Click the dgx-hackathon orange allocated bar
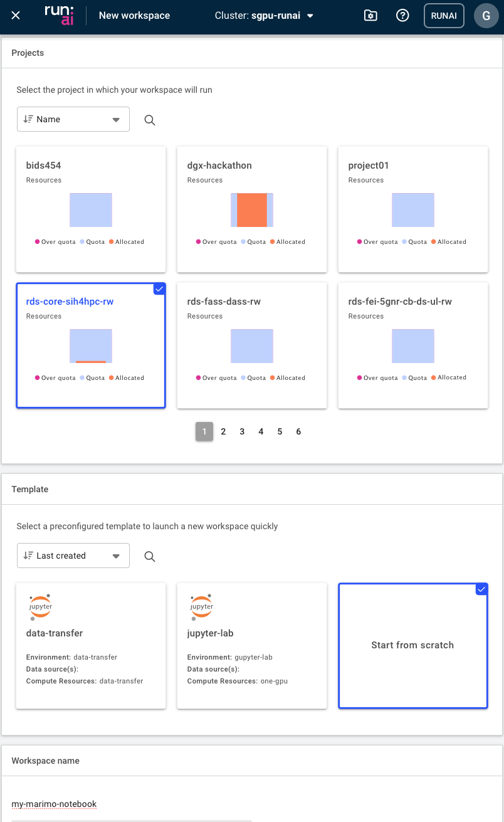 (x=252, y=210)
